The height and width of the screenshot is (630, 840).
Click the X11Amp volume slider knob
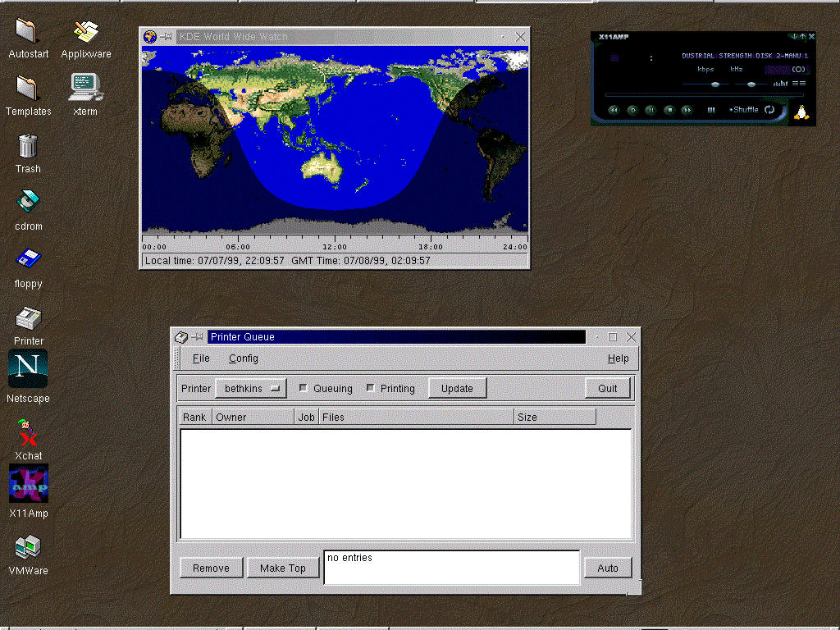click(x=714, y=84)
